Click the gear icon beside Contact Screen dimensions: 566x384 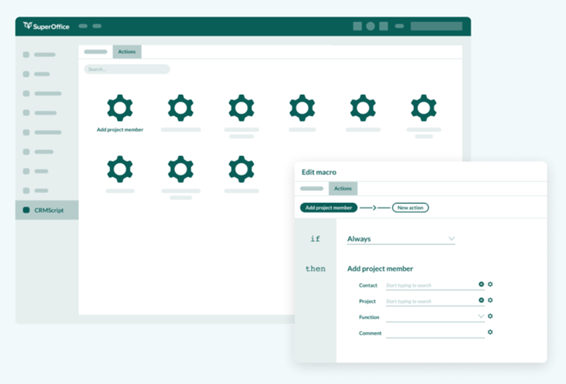(490, 284)
